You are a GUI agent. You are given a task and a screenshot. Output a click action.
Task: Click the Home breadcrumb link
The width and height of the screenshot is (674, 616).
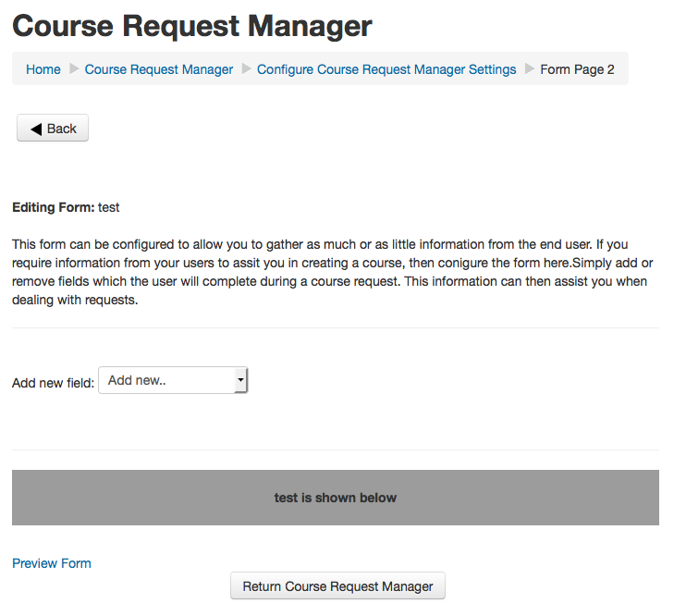(x=43, y=69)
